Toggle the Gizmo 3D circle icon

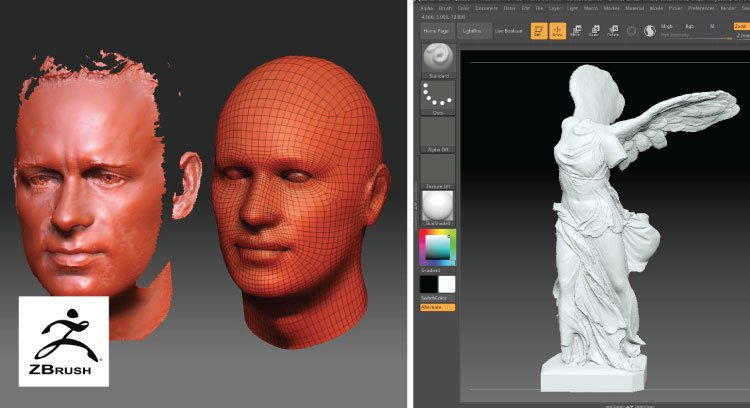coord(631,31)
